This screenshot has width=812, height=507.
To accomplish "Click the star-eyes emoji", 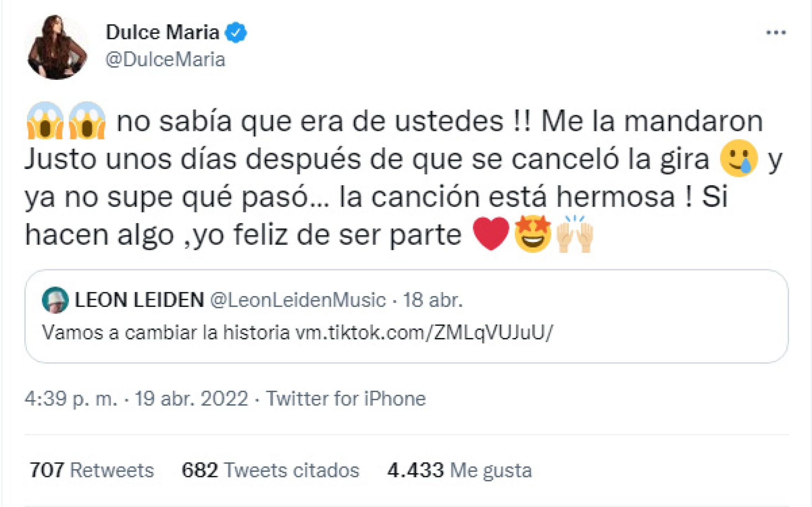I will (533, 233).
